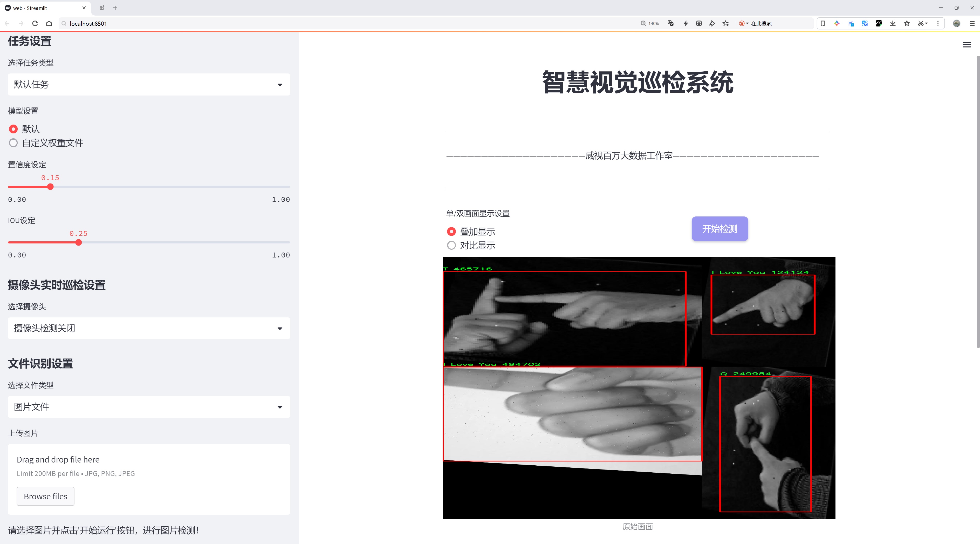Viewport: 980px width, 544px height.
Task: Click the 智慧视觉巡检系统 page title
Action: tap(638, 82)
